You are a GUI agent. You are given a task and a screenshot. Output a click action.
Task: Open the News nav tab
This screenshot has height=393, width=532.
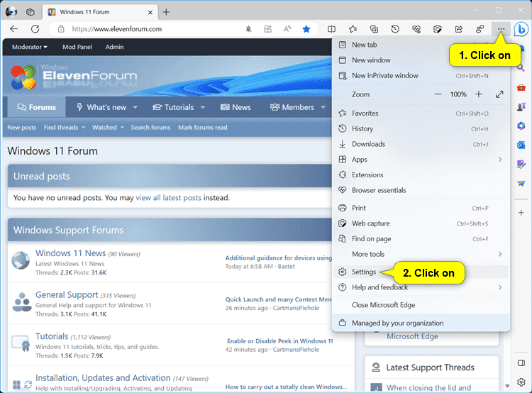(x=235, y=107)
